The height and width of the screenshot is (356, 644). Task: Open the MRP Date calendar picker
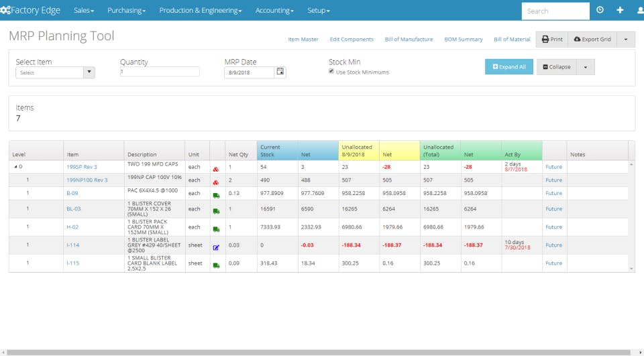pyautogui.click(x=280, y=72)
